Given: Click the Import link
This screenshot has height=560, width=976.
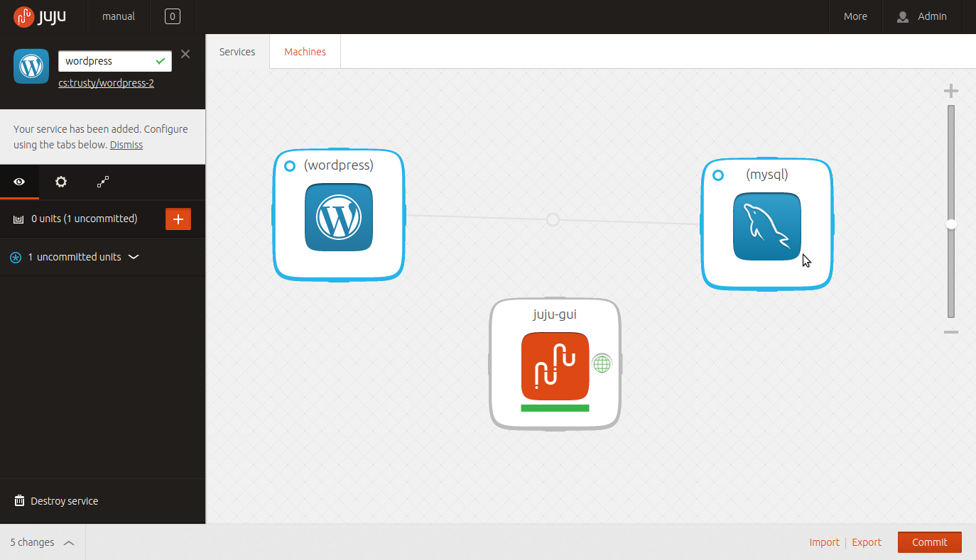Looking at the screenshot, I should (x=825, y=542).
